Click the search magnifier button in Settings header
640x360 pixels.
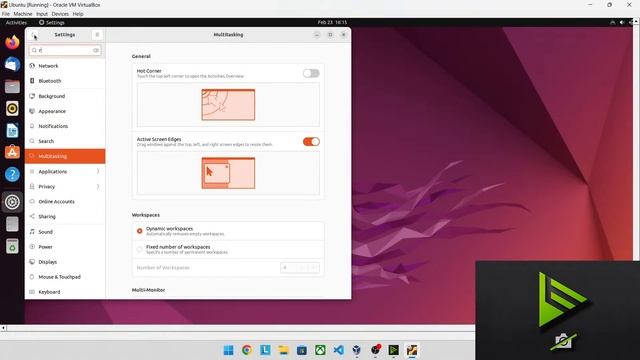pyautogui.click(x=34, y=35)
